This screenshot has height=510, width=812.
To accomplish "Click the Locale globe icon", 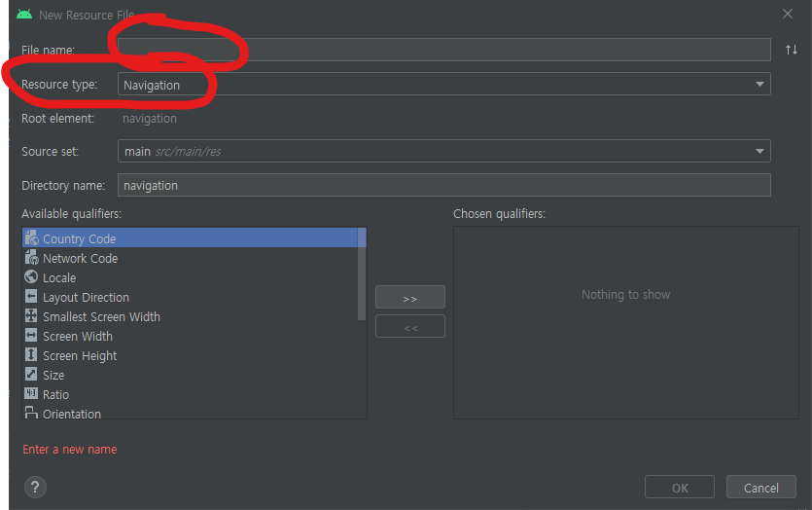I will (x=31, y=276).
